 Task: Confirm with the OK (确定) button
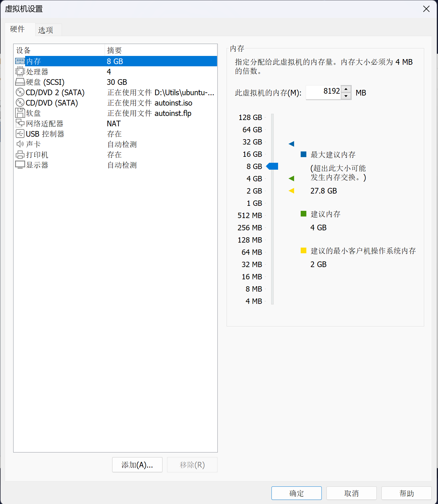coord(297,493)
